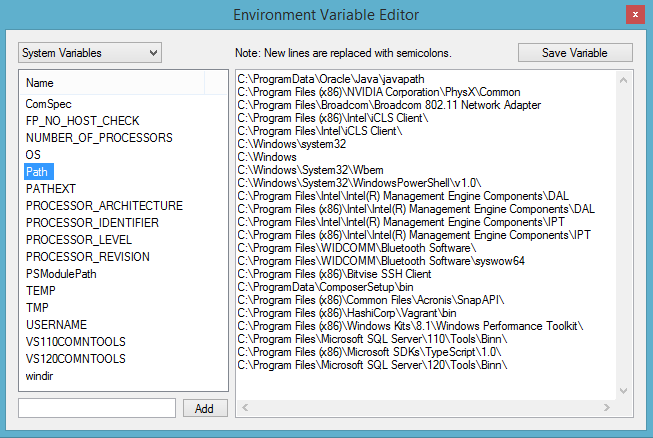Screen dimensions: 653x438
Task: Select the ComSpec variable
Action: 48,103
